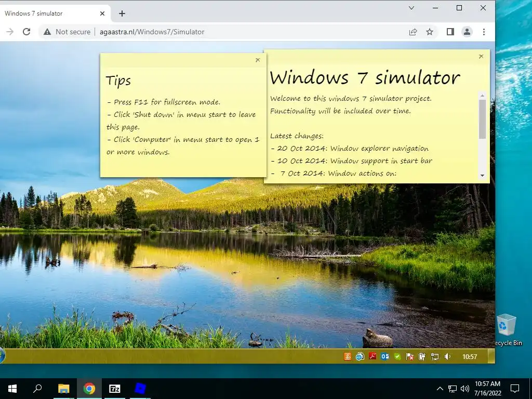Toggle Chrome side panel icon

(450, 32)
